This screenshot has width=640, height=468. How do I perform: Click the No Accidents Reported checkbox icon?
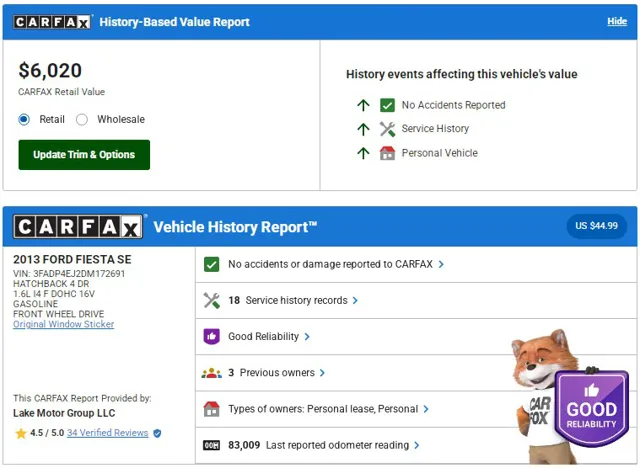387,105
